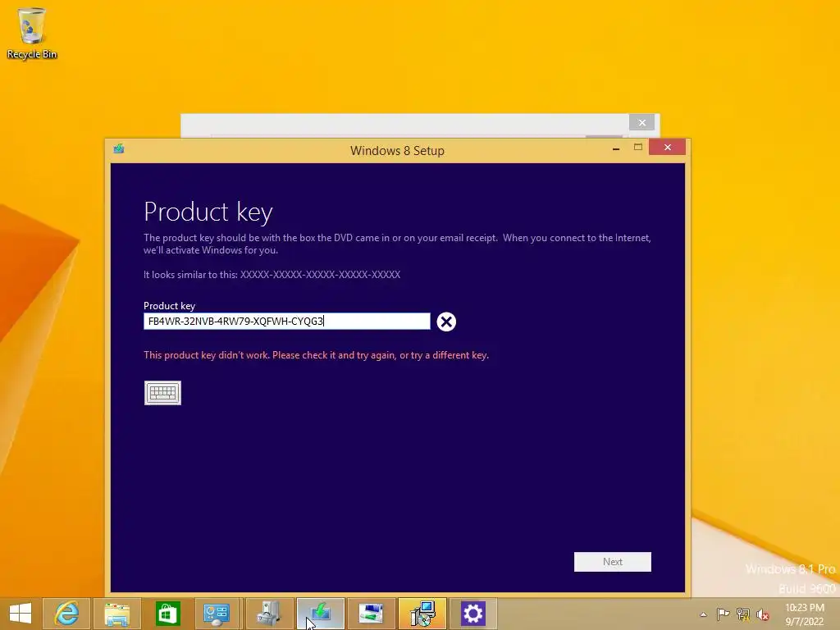Open the blue-green window taskbar icon
Screen dimensions: 840x630
pos(371,614)
